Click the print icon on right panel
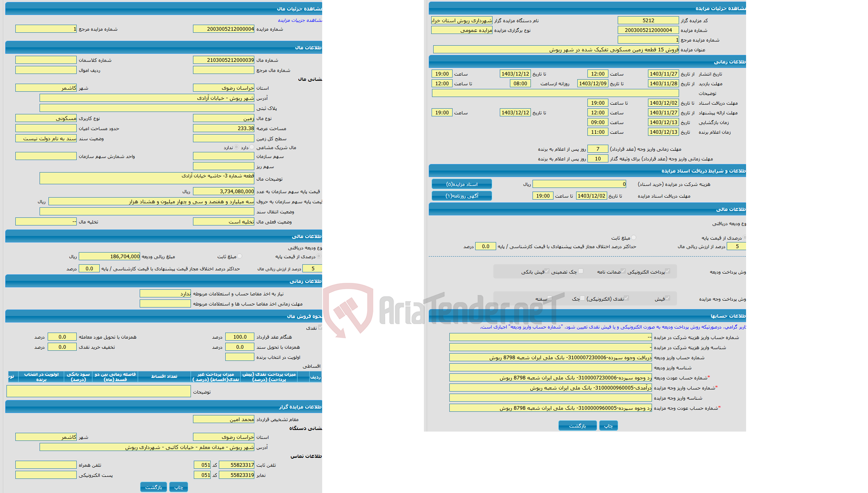The height and width of the screenshot is (493, 868). (x=611, y=426)
